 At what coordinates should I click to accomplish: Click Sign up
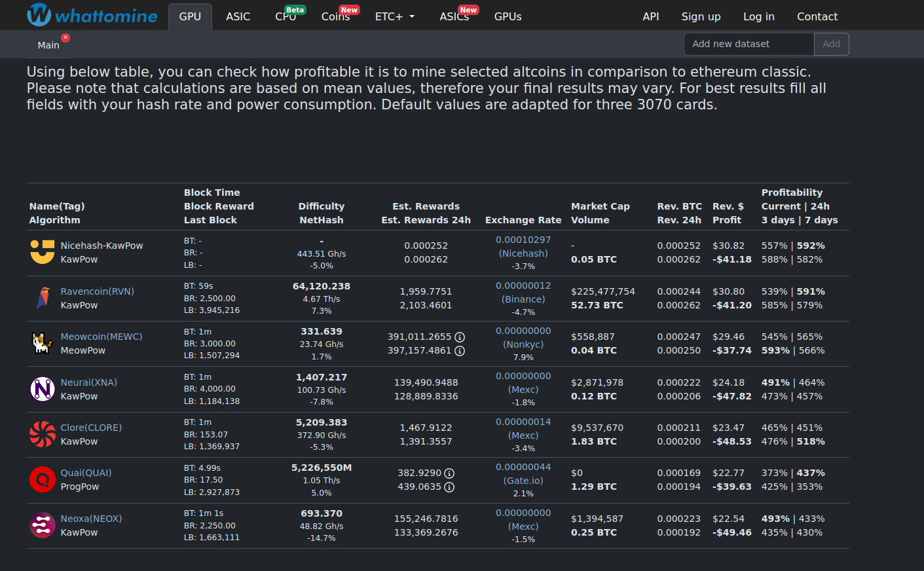[701, 16]
